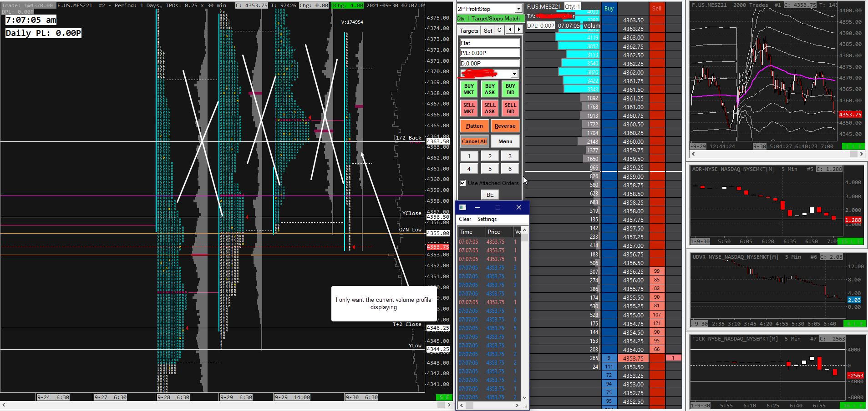Click the Daily PL: 0.00P label on chart
The image size is (868, 411).
click(x=43, y=33)
